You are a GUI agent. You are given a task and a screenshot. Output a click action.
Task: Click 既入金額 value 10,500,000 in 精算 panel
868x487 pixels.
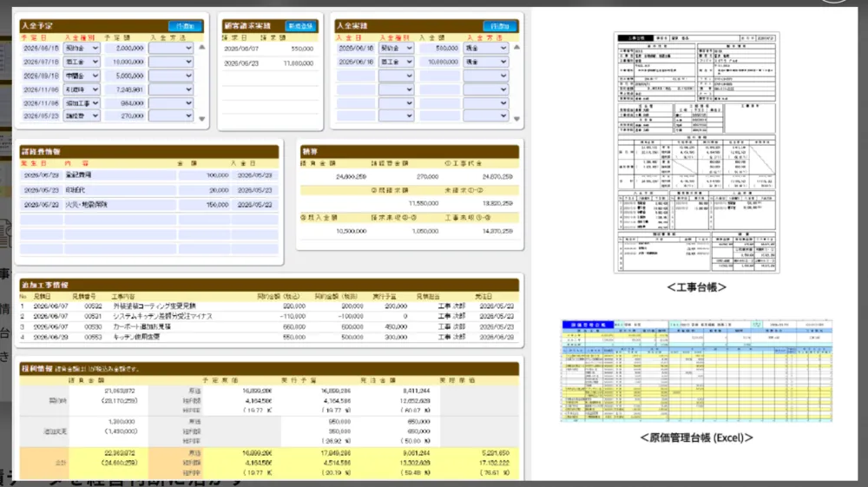point(351,231)
